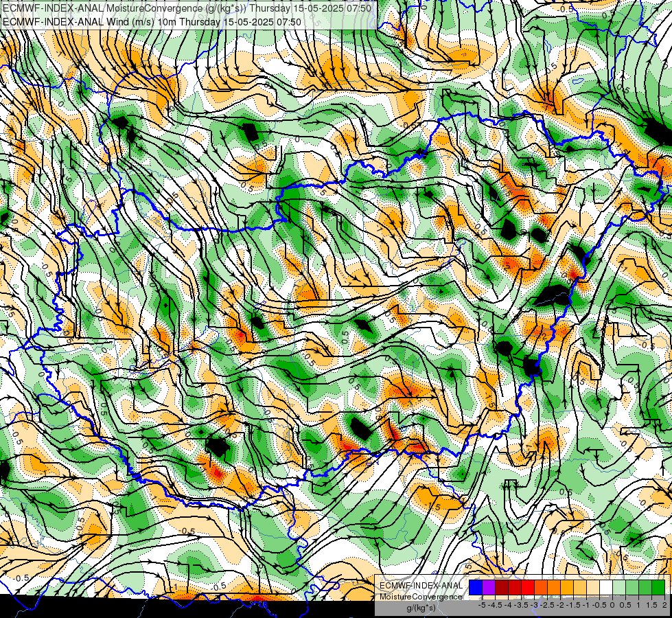Click the Wind (m/s) 10m title line
672x618 pixels.
click(152, 22)
